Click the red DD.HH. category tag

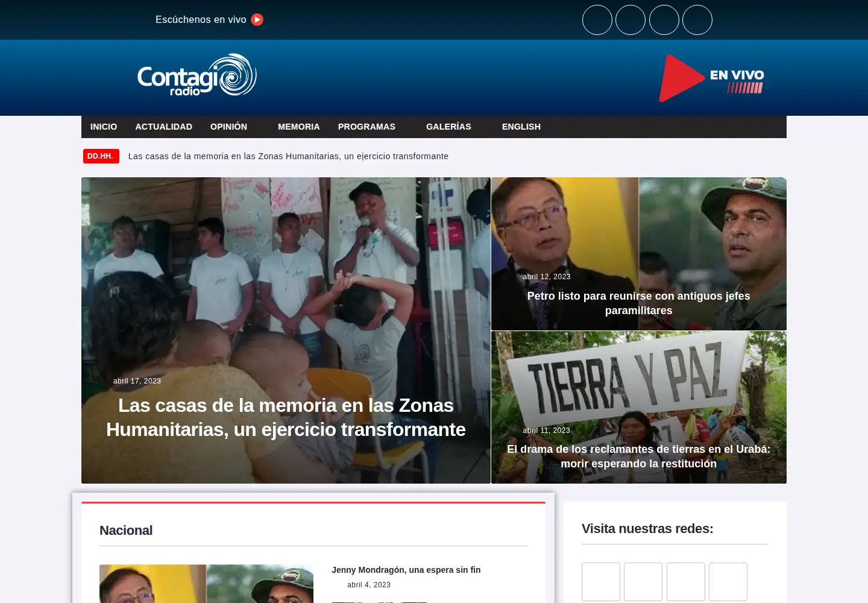(x=101, y=156)
